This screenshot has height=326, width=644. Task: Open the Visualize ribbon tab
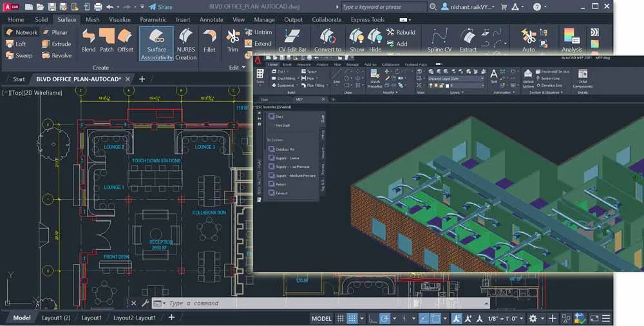point(120,19)
